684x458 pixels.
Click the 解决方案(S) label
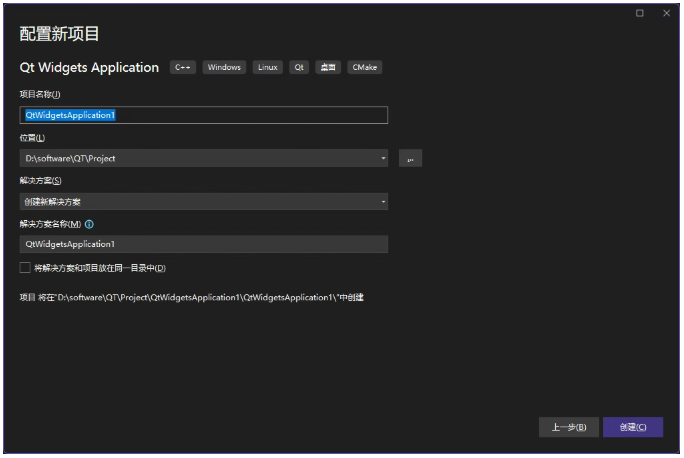click(x=41, y=181)
